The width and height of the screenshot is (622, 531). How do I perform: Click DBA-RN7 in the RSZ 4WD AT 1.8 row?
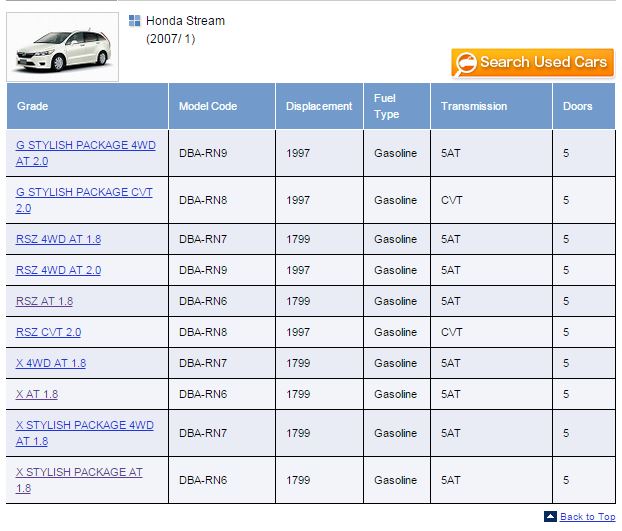tap(203, 239)
